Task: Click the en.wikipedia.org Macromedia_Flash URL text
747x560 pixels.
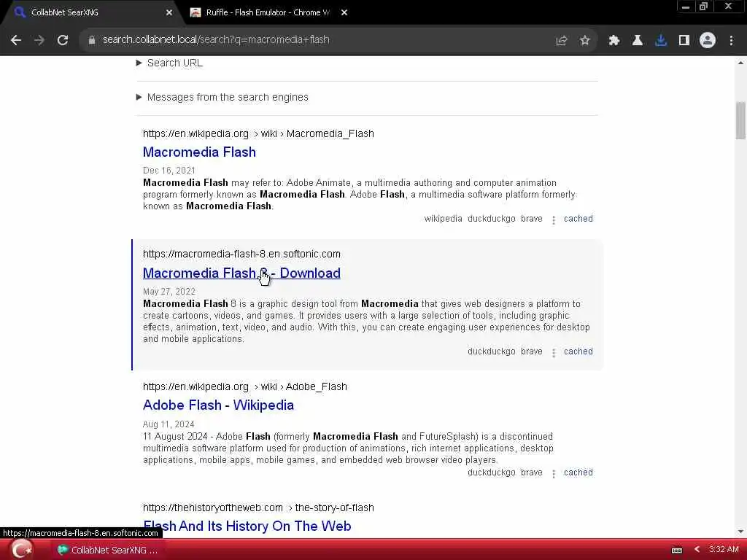Action: (258, 134)
